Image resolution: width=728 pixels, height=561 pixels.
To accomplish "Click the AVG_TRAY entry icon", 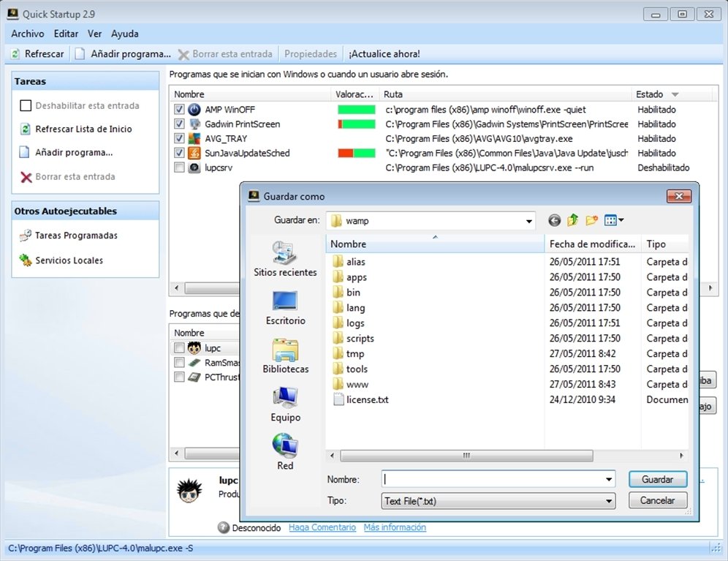I will 194,138.
